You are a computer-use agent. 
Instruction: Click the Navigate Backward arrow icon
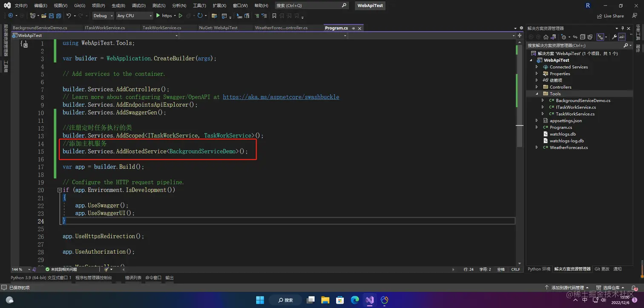[11, 16]
